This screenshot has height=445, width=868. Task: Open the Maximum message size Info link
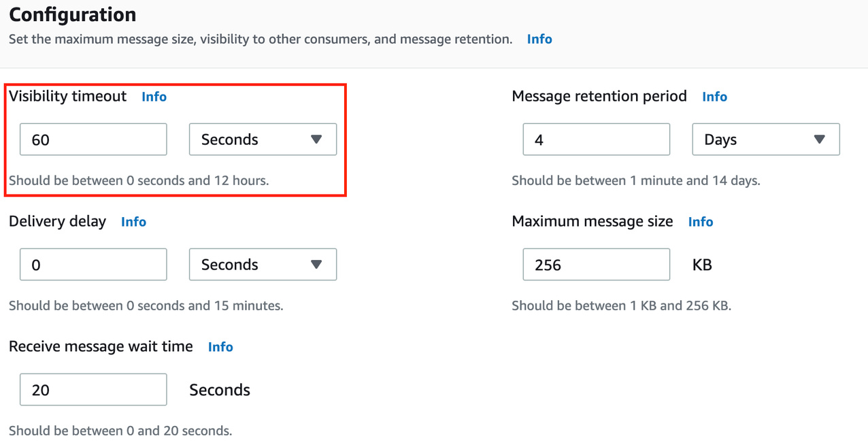[x=701, y=222]
